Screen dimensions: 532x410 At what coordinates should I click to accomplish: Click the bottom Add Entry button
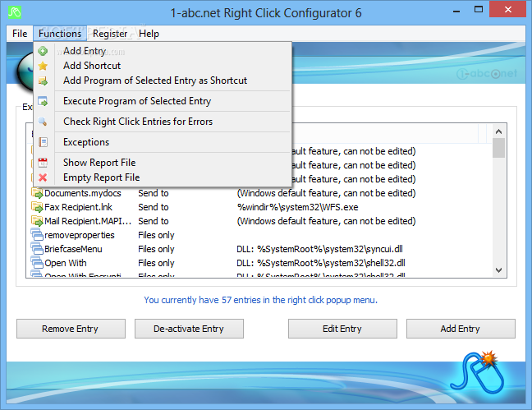click(x=461, y=329)
